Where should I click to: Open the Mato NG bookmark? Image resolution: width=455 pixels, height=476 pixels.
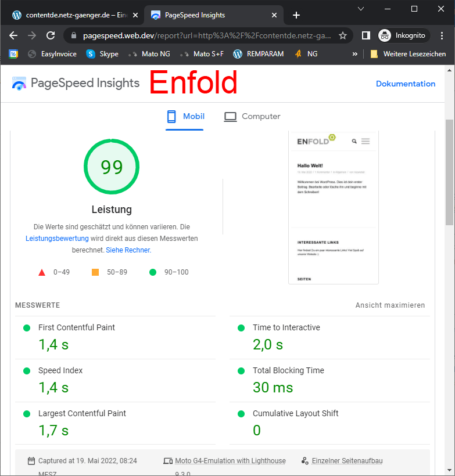(x=149, y=54)
